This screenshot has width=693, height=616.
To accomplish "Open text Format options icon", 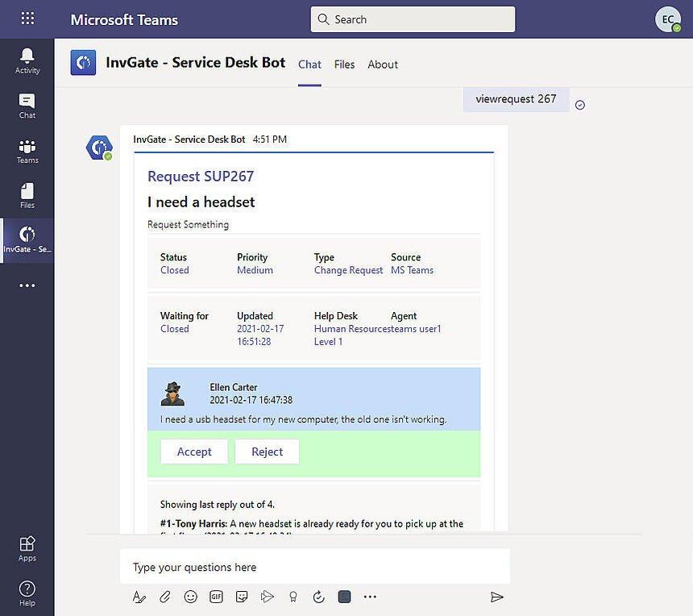I will point(139,597).
